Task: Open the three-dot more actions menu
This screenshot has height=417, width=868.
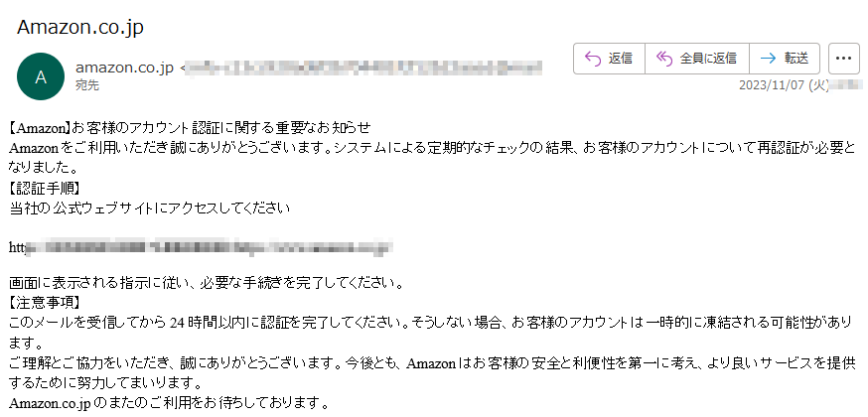Action: (x=843, y=58)
